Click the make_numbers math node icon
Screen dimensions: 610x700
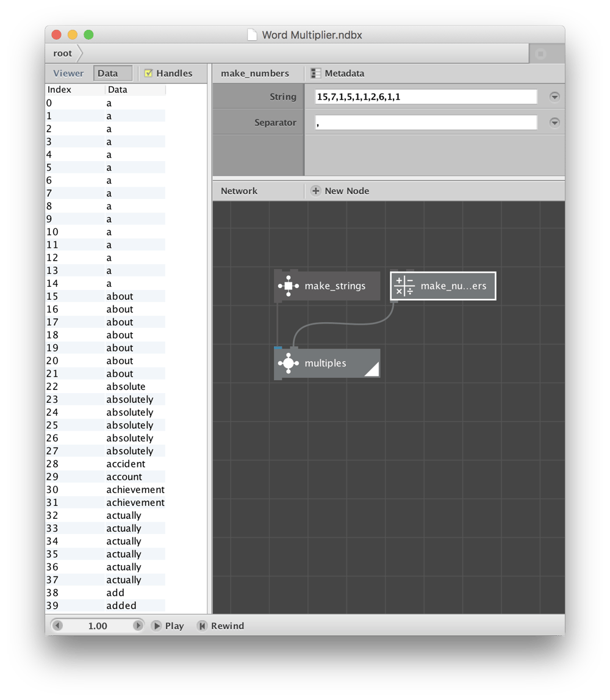coord(404,286)
